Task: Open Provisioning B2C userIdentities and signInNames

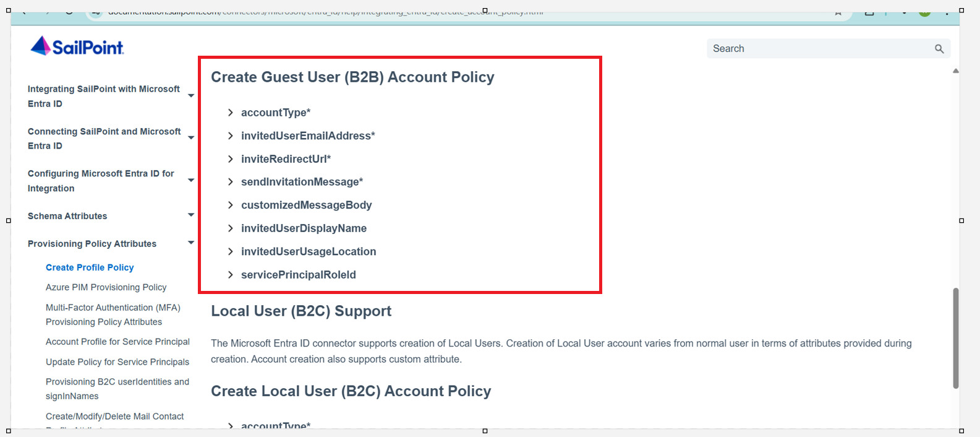Action: tap(117, 389)
